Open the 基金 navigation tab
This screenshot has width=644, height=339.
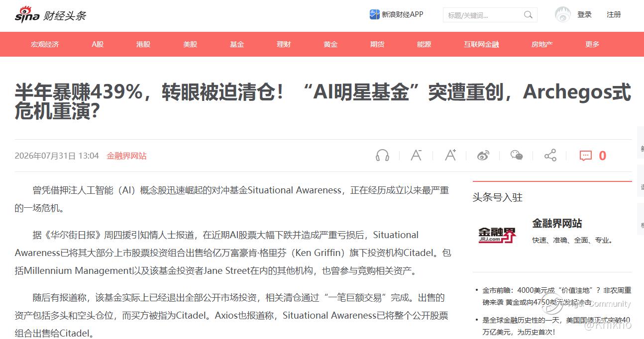237,44
